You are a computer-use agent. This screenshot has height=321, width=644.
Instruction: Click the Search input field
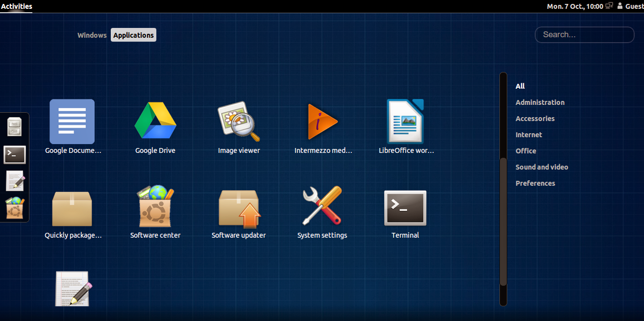tap(585, 35)
